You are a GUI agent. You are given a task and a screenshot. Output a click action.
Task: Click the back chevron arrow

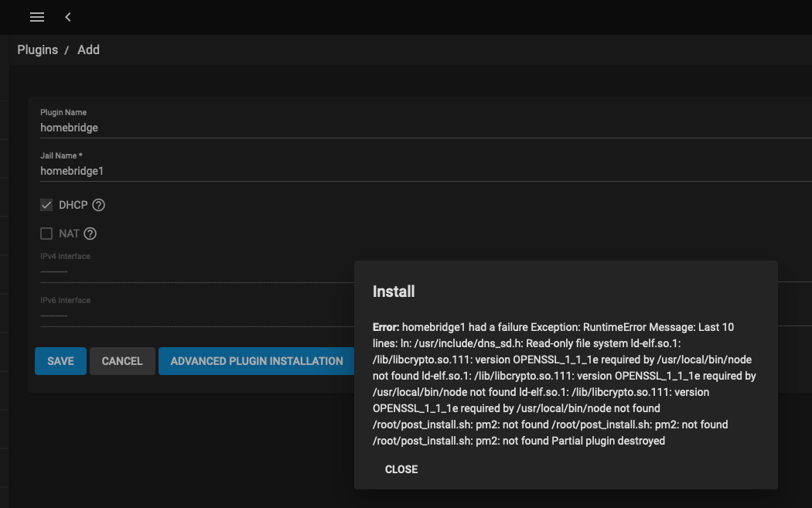coord(68,17)
